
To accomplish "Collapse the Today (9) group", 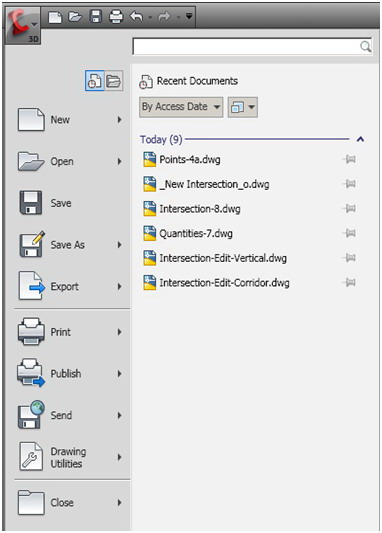I will [361, 139].
